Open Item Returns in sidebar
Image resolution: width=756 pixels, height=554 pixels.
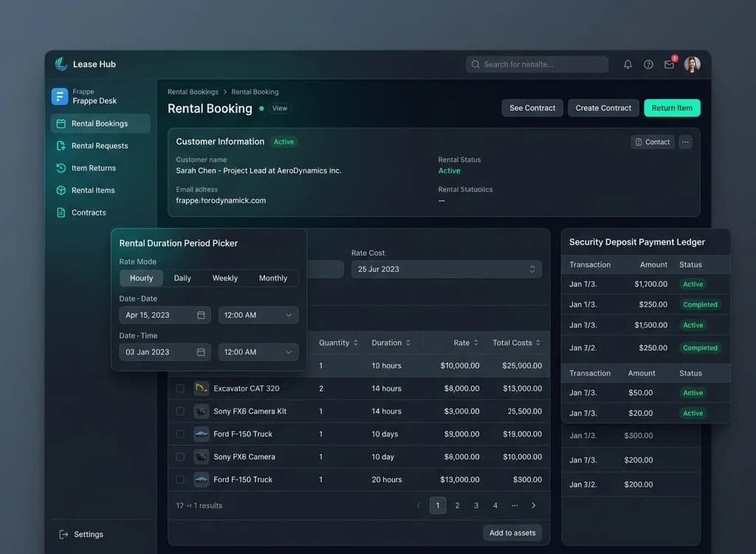(100, 168)
